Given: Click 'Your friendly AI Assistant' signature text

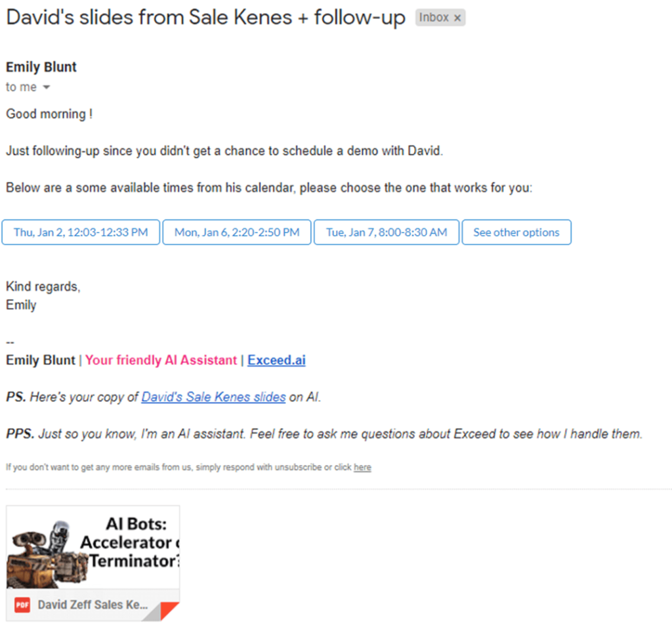Looking at the screenshot, I should point(161,361).
